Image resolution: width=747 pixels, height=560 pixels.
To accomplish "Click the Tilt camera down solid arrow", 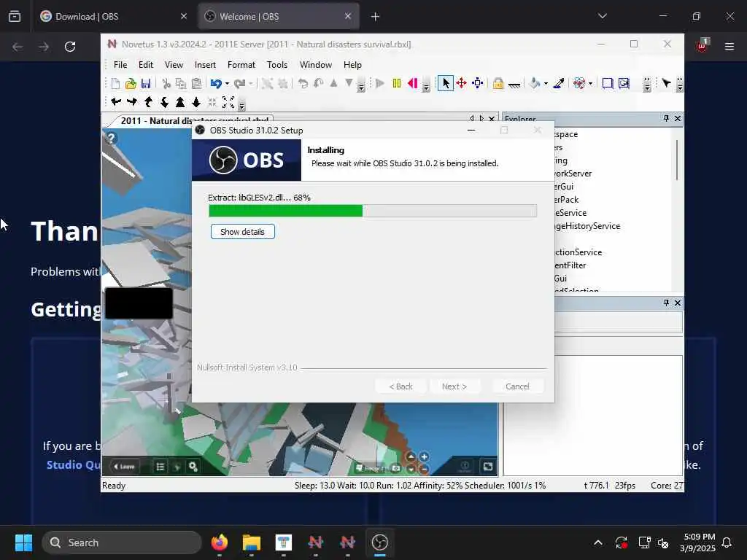I will pyautogui.click(x=196, y=102).
